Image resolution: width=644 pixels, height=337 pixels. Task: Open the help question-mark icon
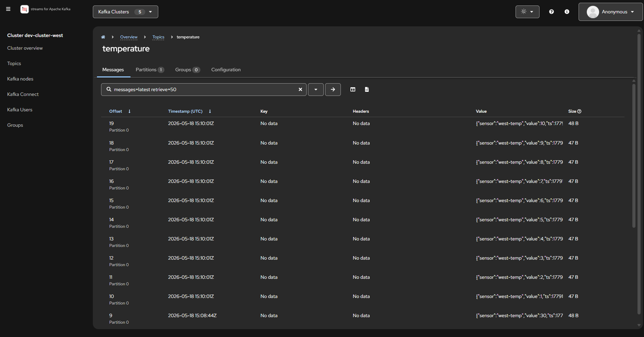click(551, 12)
